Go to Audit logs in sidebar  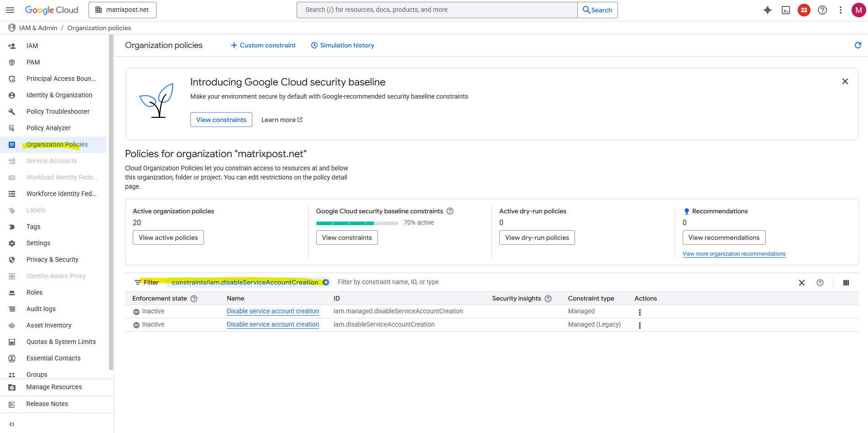pyautogui.click(x=41, y=309)
